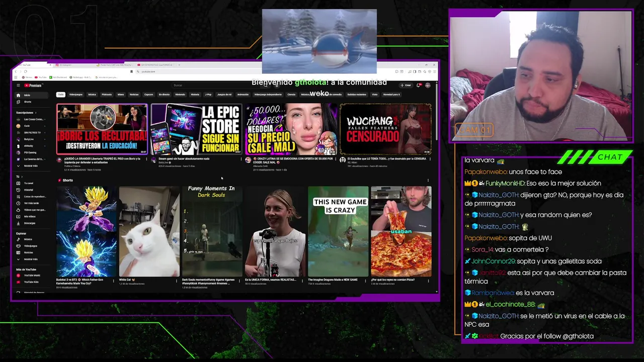Select the Todo filter chip
The image size is (644, 362).
coord(61,94)
